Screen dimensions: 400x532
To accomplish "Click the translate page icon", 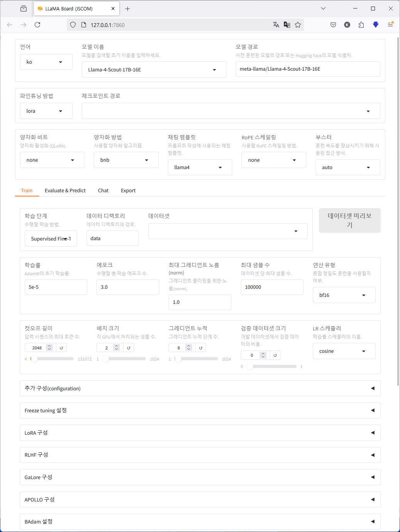I will pyautogui.click(x=276, y=25).
